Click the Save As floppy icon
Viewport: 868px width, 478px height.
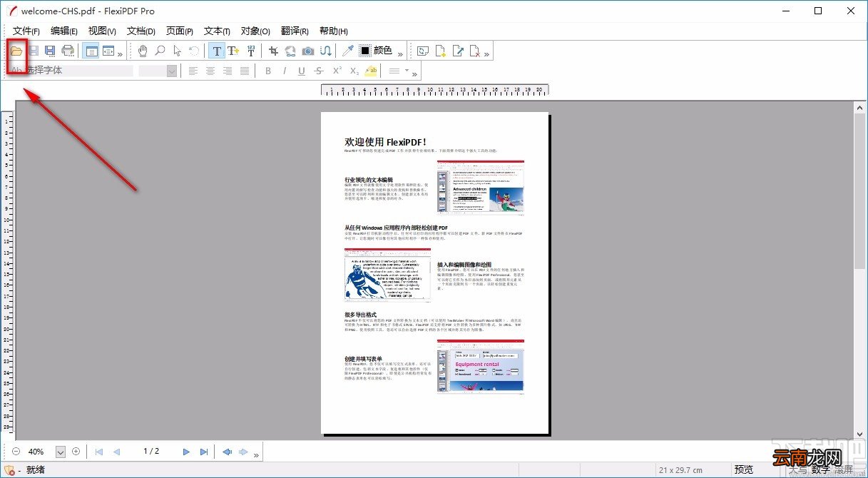coord(50,51)
